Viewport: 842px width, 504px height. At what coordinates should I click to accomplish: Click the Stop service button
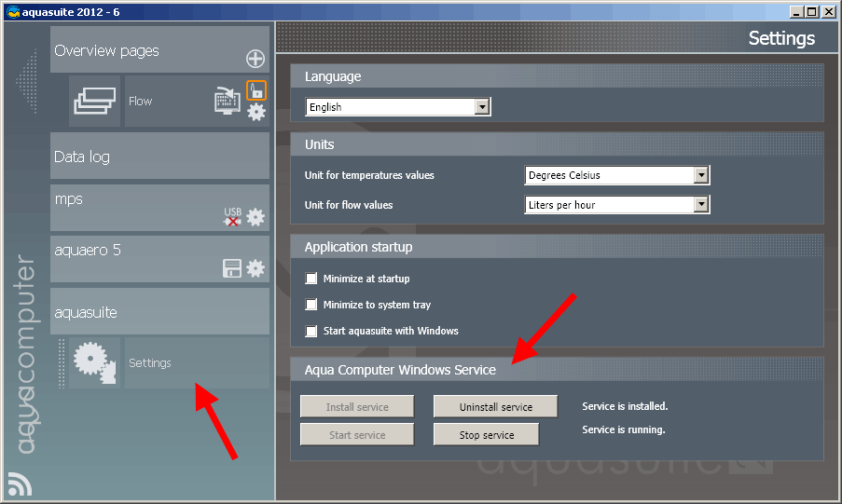pyautogui.click(x=487, y=435)
